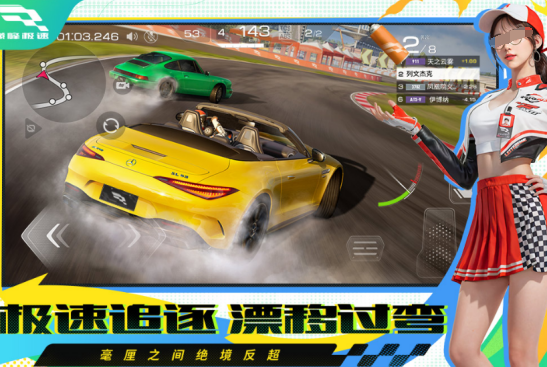Select highlighted racer 列文杰克 entry
Screen dimensions: 547x367
[438, 74]
